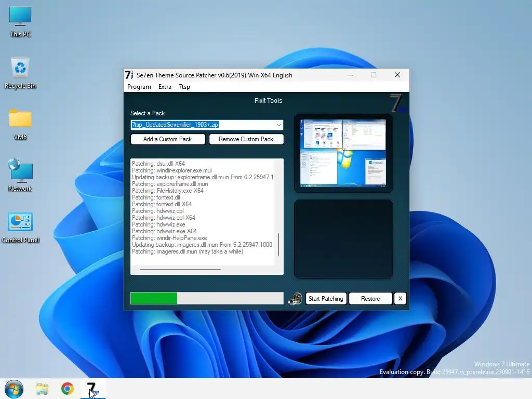532x399 pixels.
Task: Click log line 'Patching: hdwwiz.exe X64'
Action: [164, 231]
